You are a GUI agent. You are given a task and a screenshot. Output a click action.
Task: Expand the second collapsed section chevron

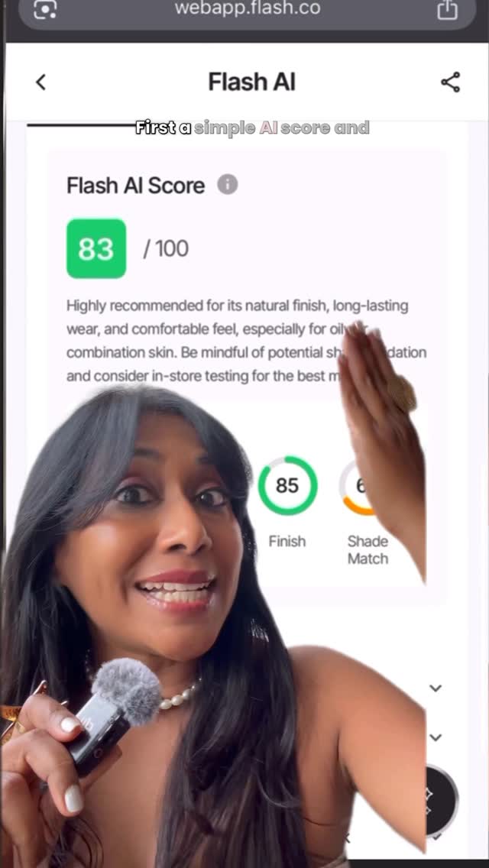pos(436,737)
